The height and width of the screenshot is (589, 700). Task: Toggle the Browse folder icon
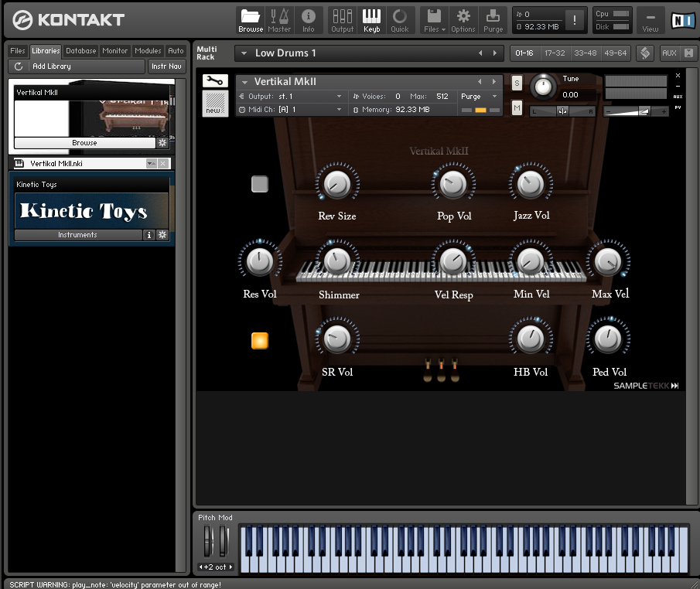(x=251, y=21)
